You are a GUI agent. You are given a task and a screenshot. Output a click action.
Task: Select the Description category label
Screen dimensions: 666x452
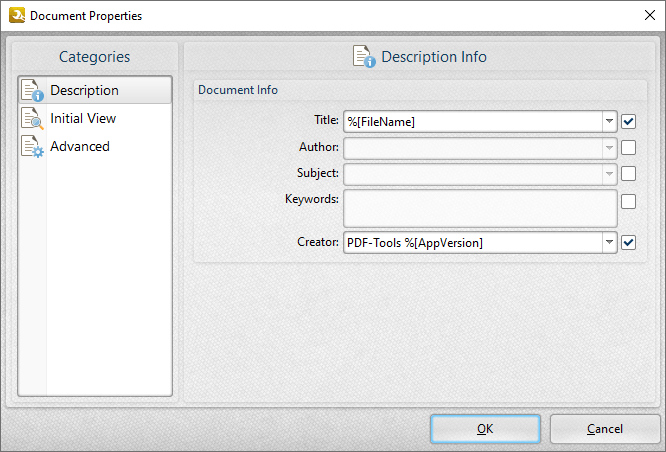point(84,90)
